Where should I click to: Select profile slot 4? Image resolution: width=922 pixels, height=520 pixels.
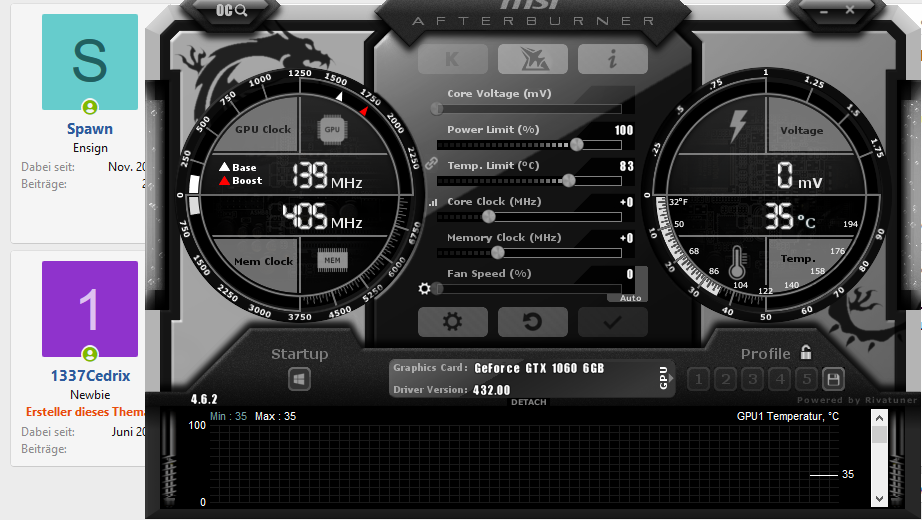coord(780,379)
